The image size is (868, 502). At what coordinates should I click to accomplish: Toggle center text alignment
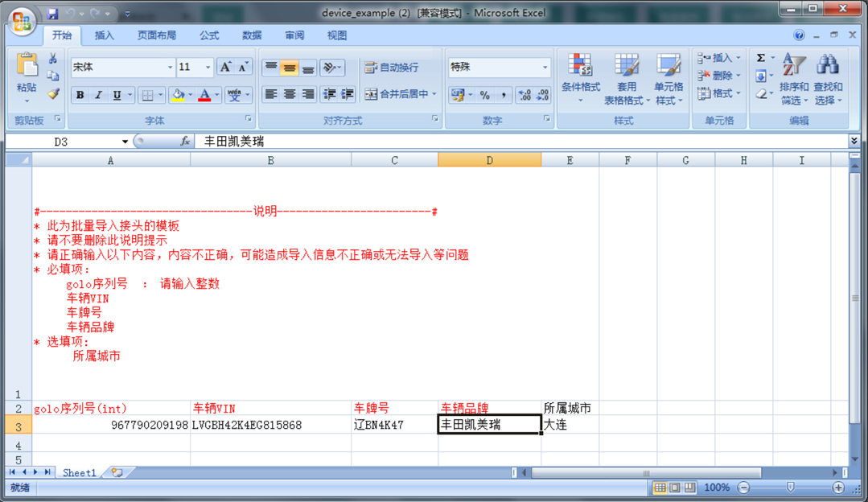(289, 94)
